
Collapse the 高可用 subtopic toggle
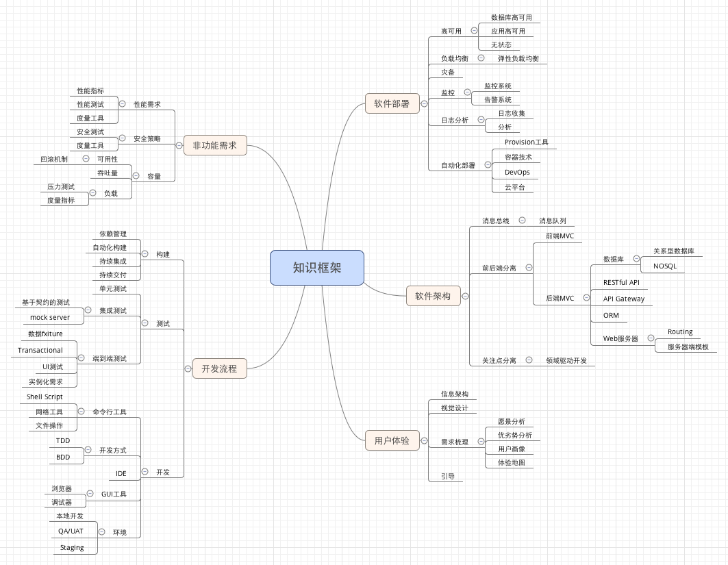474,31
